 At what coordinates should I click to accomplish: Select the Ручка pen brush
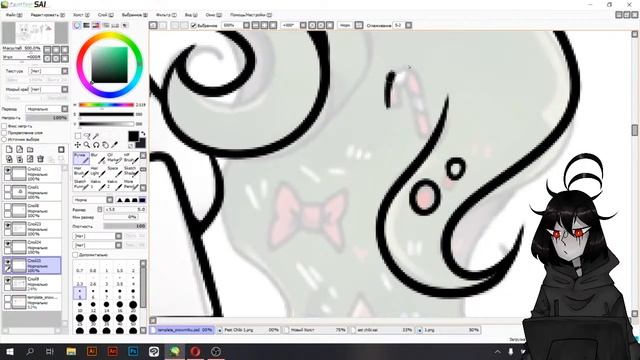click(81, 158)
